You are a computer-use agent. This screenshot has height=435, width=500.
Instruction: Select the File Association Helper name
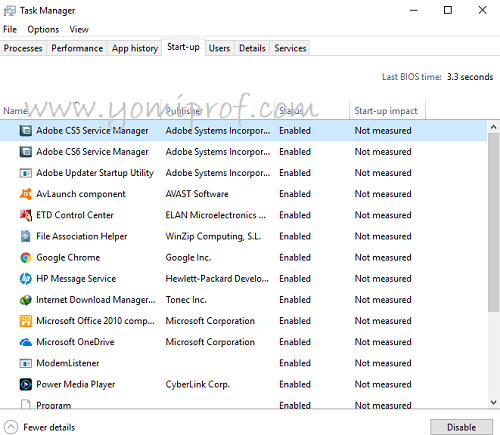pyautogui.click(x=82, y=236)
